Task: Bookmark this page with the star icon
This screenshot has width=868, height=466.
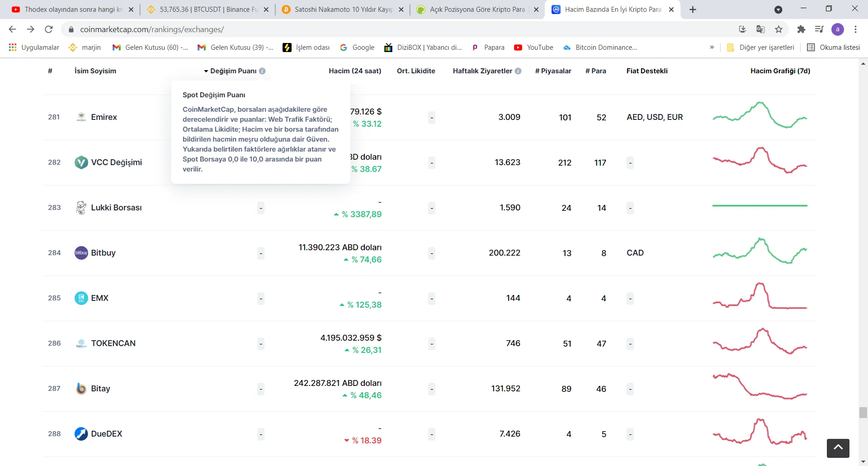Action: click(x=778, y=29)
